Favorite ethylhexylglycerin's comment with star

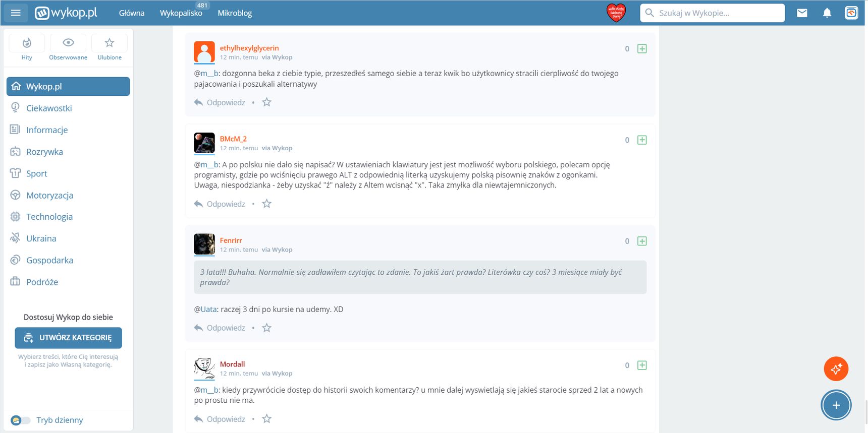(x=267, y=102)
